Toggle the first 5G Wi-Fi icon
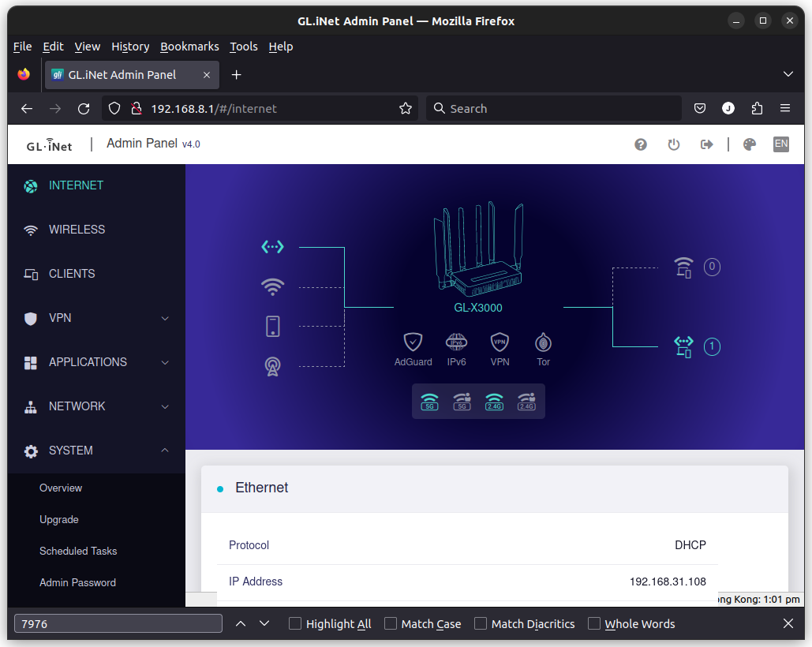Screen dimensions: 812x647 point(429,402)
